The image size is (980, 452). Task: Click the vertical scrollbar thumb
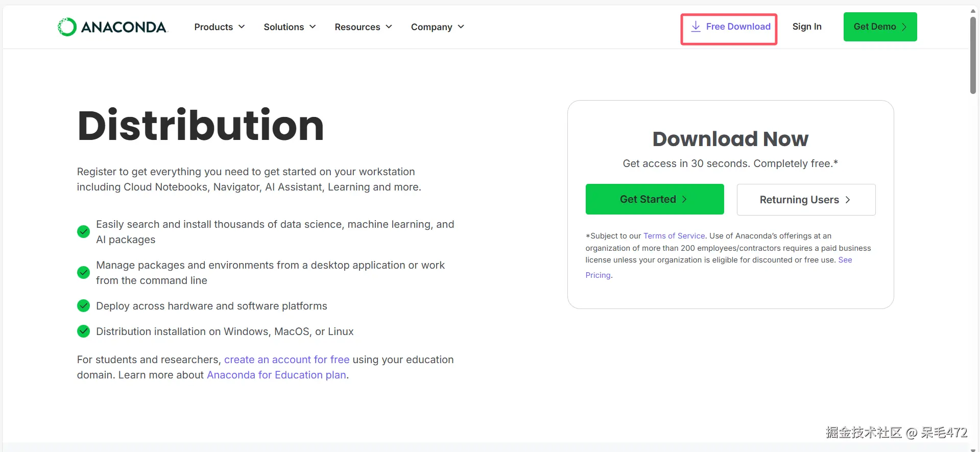point(973,55)
